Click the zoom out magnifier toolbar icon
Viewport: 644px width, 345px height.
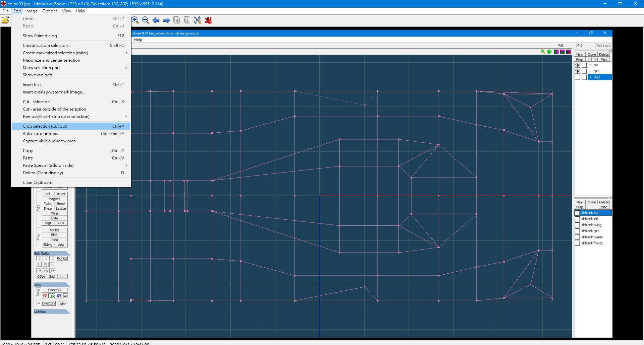[146, 20]
